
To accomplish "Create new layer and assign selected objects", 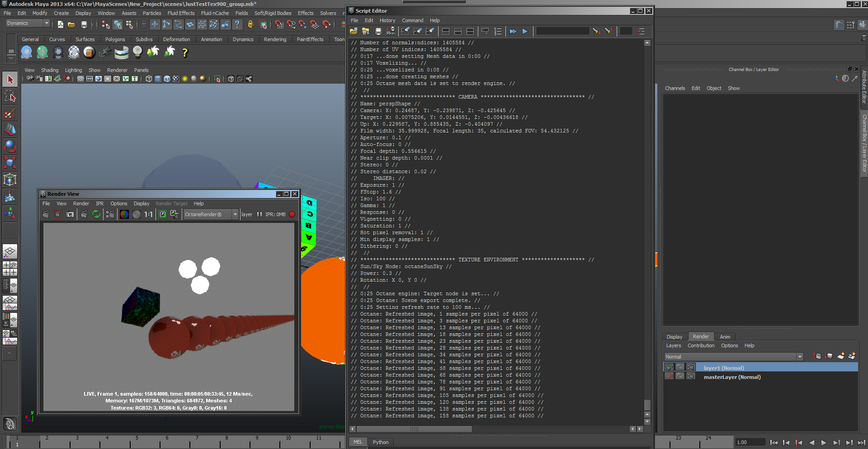I will [x=852, y=356].
